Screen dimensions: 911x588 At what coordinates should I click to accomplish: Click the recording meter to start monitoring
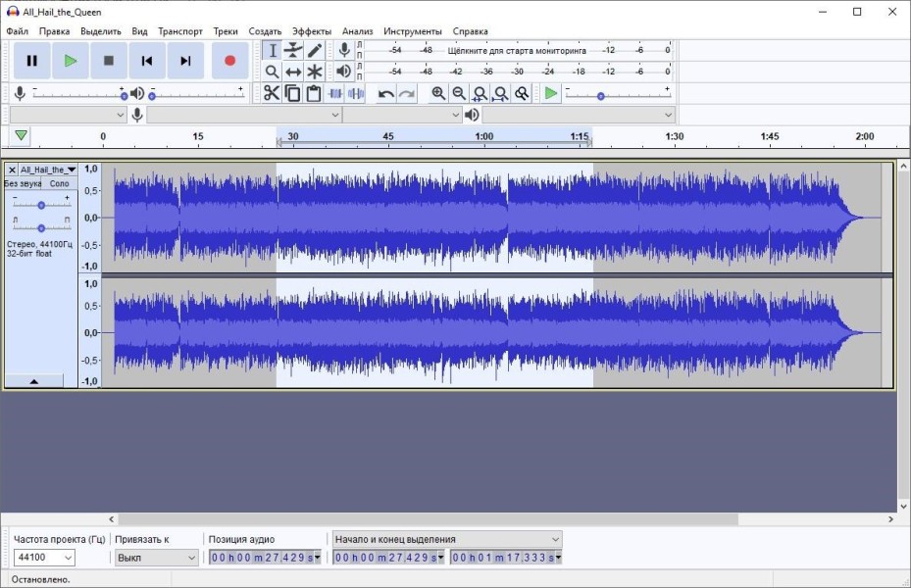517,50
